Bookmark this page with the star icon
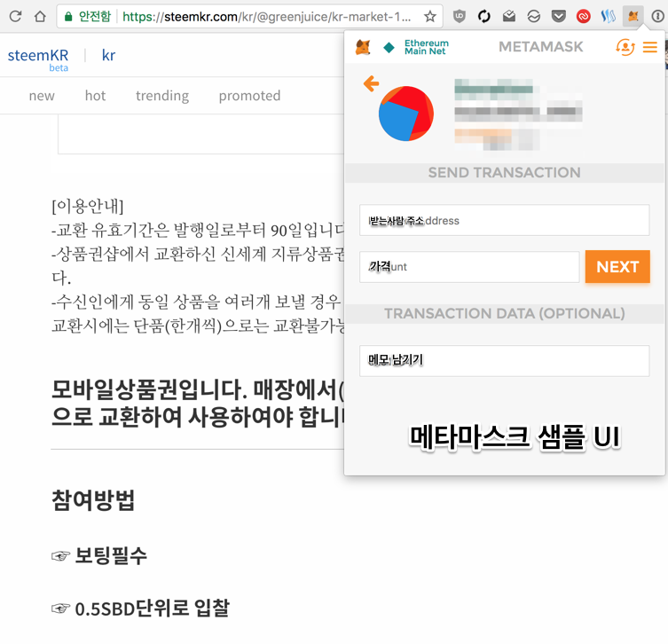This screenshot has height=644, width=668. click(x=430, y=17)
